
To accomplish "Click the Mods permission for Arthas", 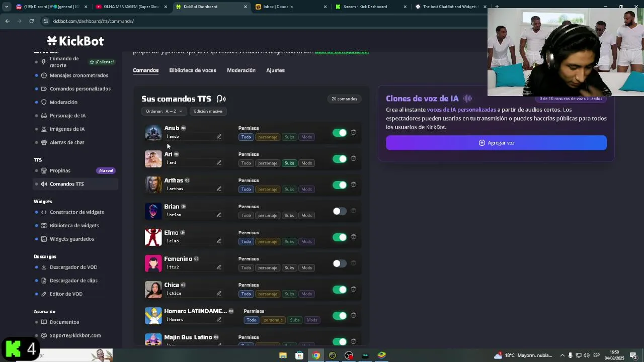I will coord(306,189).
